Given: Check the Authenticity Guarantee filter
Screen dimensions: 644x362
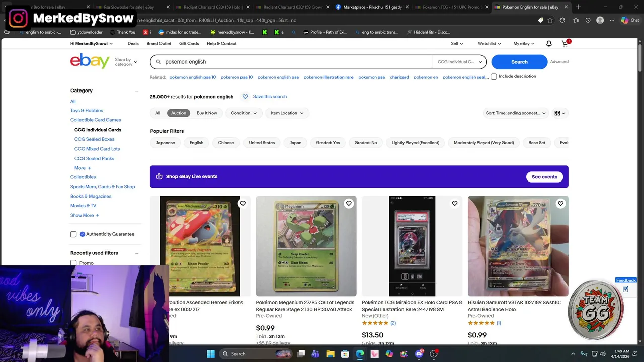Looking at the screenshot, I should pyautogui.click(x=73, y=234).
